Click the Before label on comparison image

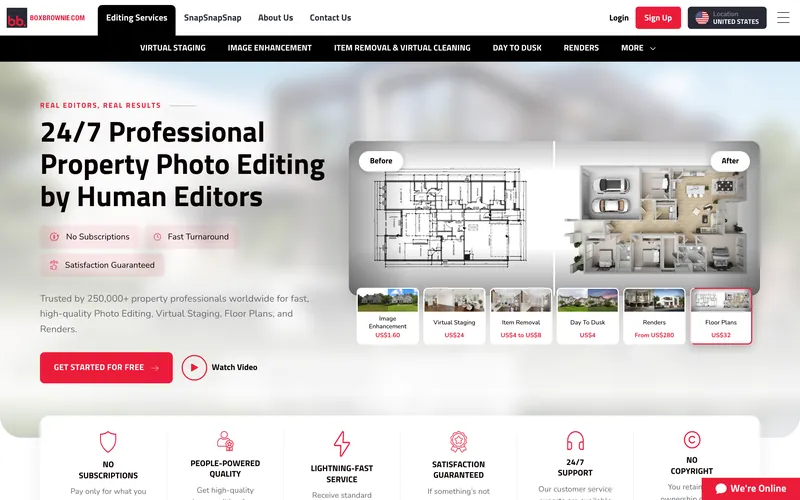381,161
